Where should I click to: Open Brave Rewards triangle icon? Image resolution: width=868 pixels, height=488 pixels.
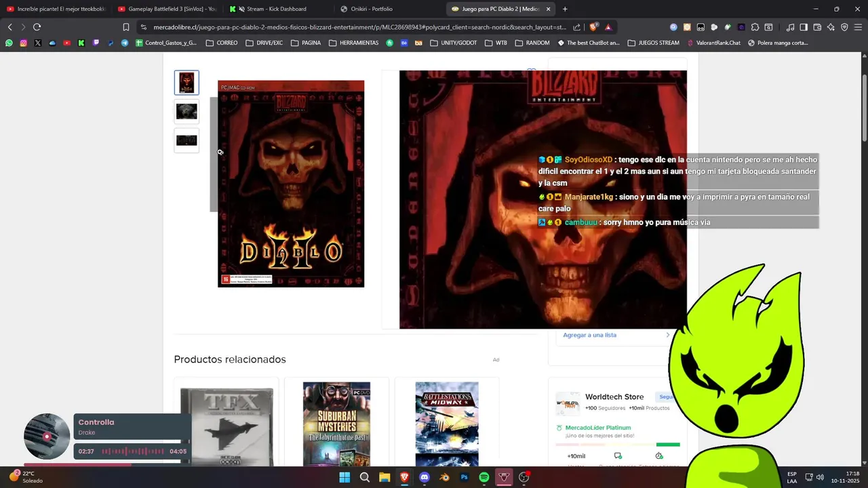click(608, 27)
